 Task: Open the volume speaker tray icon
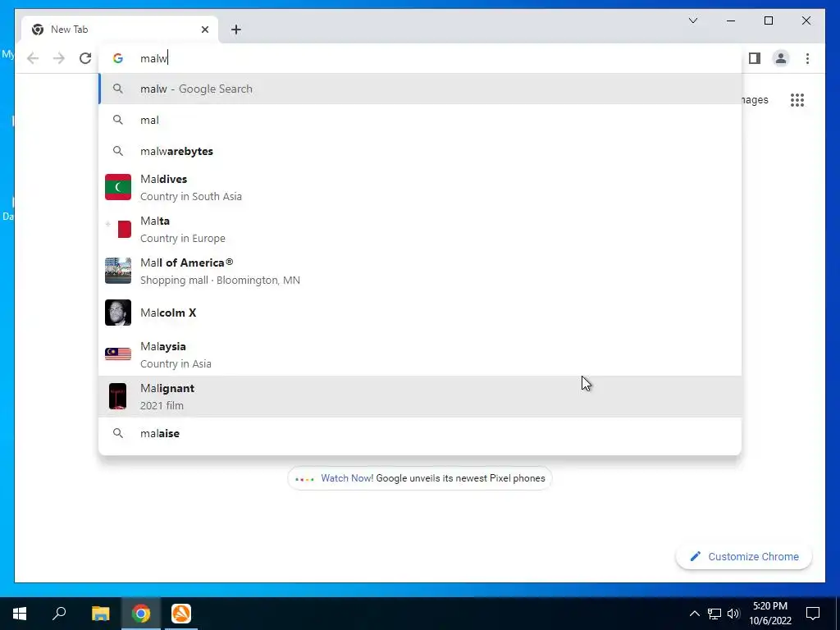[733, 614]
